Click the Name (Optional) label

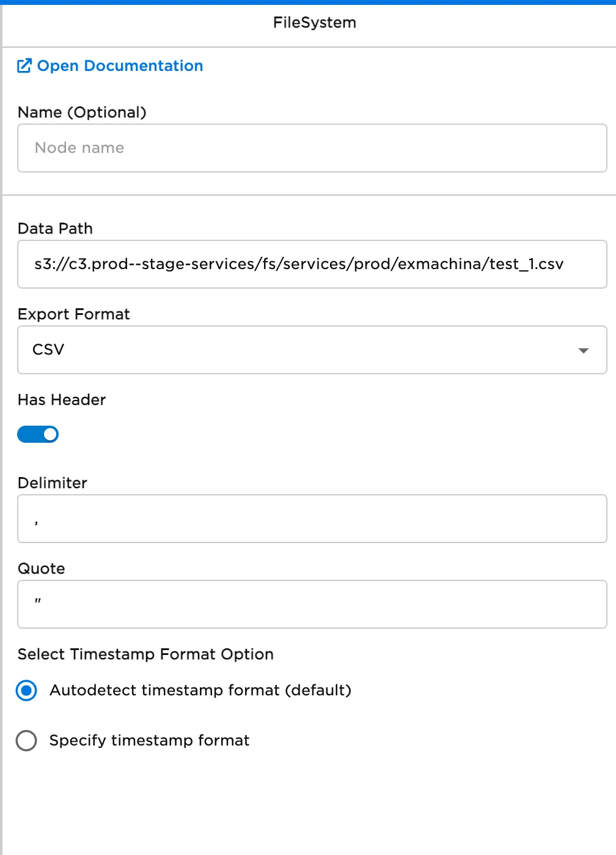(82, 113)
